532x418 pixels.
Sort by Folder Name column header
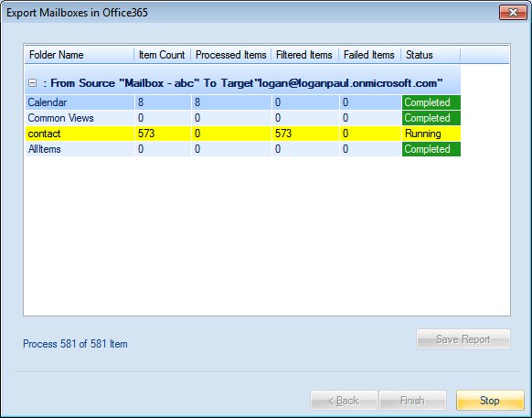click(x=80, y=55)
